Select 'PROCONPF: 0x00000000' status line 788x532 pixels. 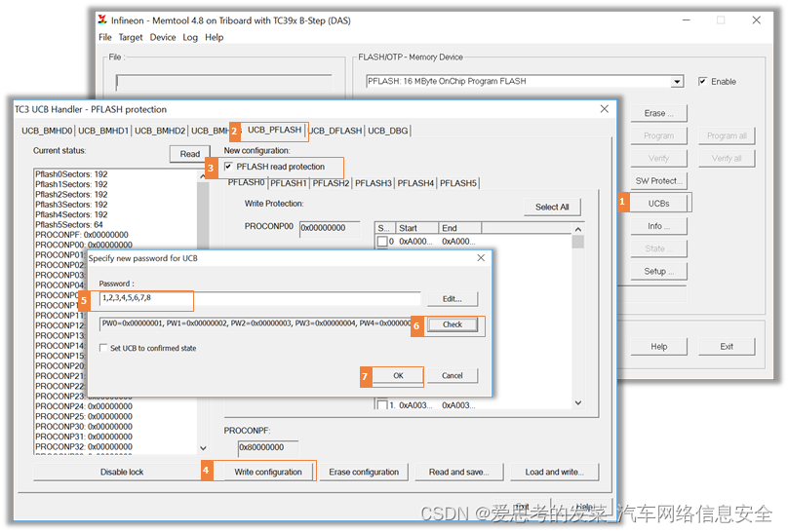(82, 235)
